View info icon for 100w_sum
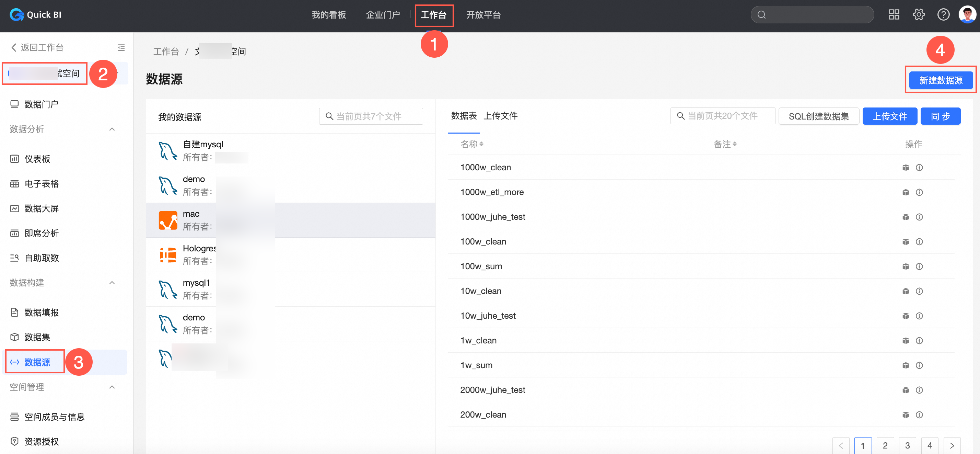 click(x=919, y=266)
